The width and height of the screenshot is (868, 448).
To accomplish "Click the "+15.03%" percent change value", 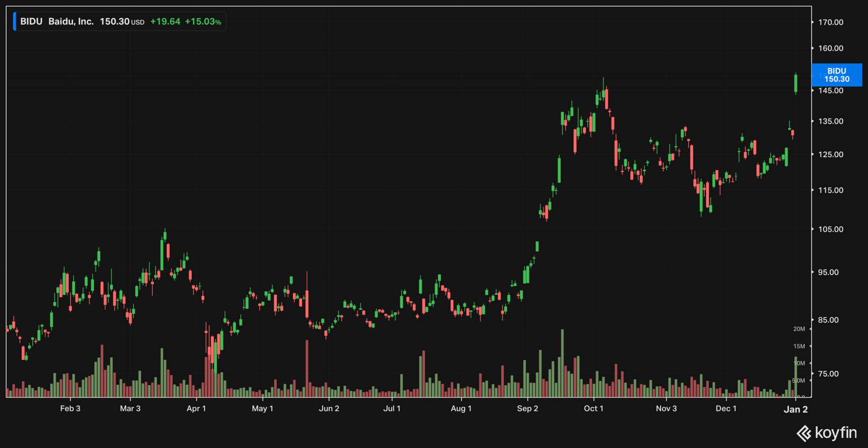I will (x=203, y=22).
